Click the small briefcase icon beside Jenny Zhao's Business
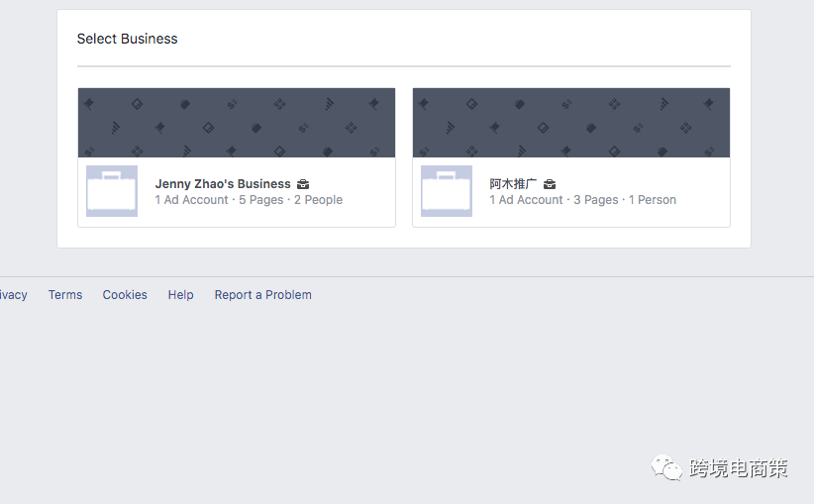Image resolution: width=814 pixels, height=504 pixels. coord(303,184)
